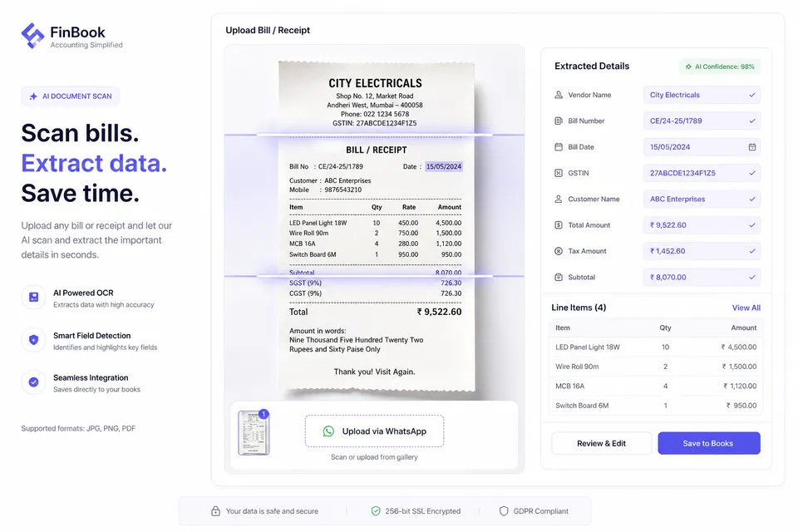Click 256-bit SSL Encrypted text

423,510
